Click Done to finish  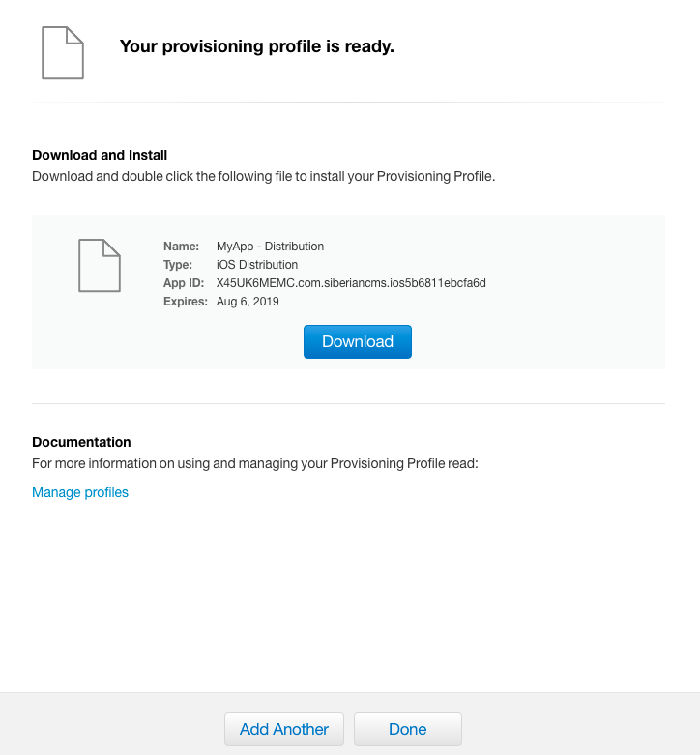(407, 729)
